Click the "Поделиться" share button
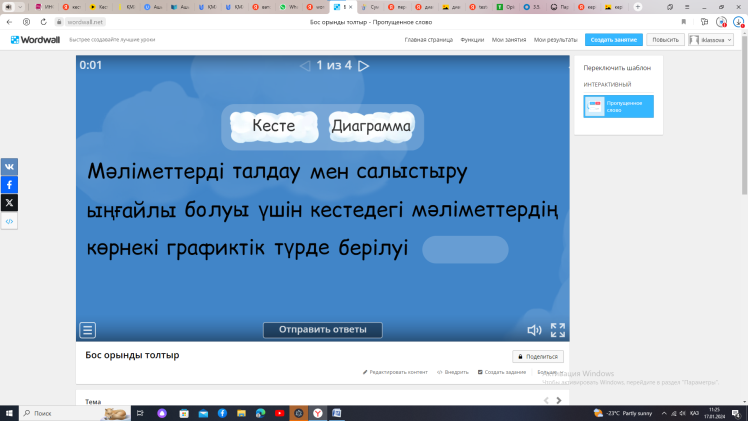 pos(538,356)
